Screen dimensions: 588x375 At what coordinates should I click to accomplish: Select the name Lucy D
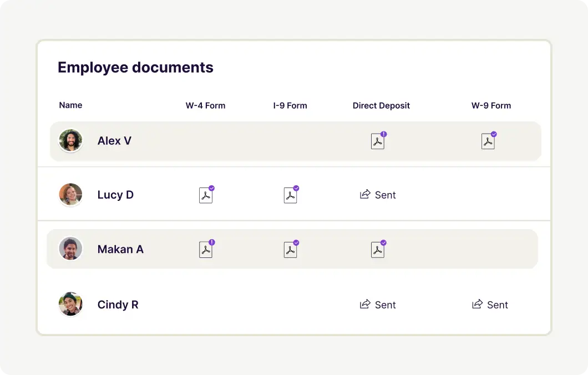coord(115,195)
